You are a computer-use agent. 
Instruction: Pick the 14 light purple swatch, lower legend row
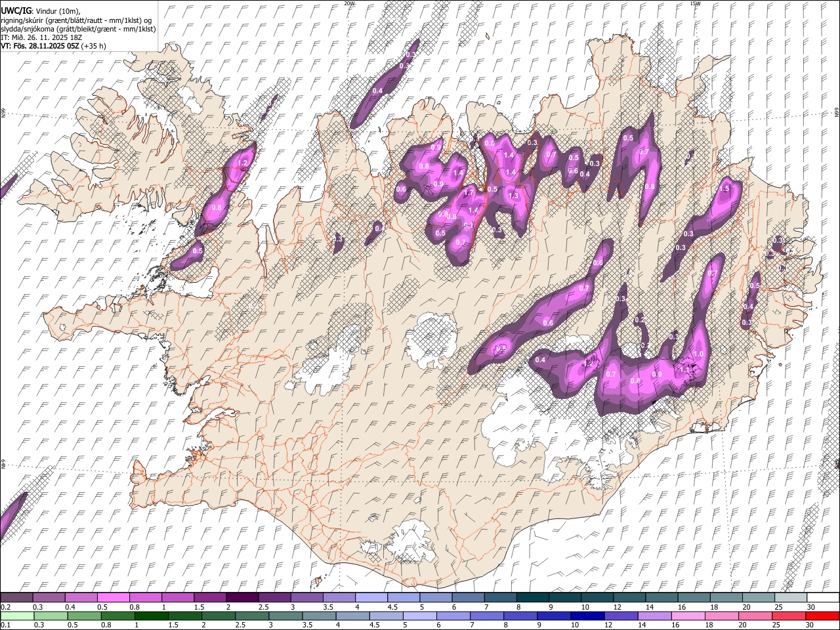[654, 616]
